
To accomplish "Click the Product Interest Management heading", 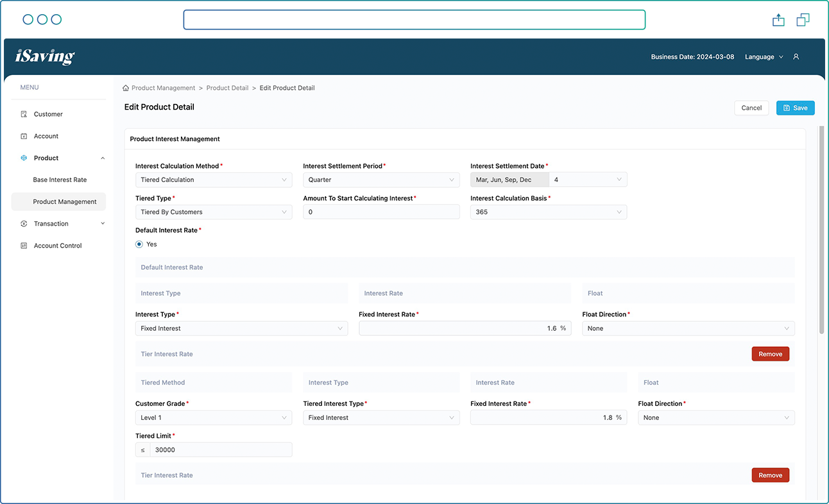I will click(175, 139).
